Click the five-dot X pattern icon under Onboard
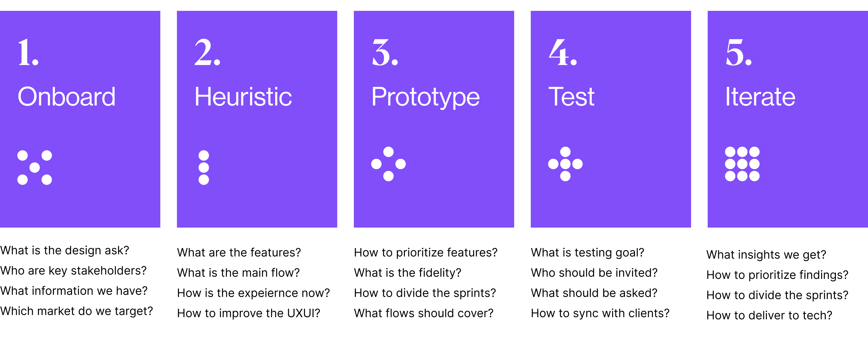The width and height of the screenshot is (868, 341). click(x=35, y=167)
